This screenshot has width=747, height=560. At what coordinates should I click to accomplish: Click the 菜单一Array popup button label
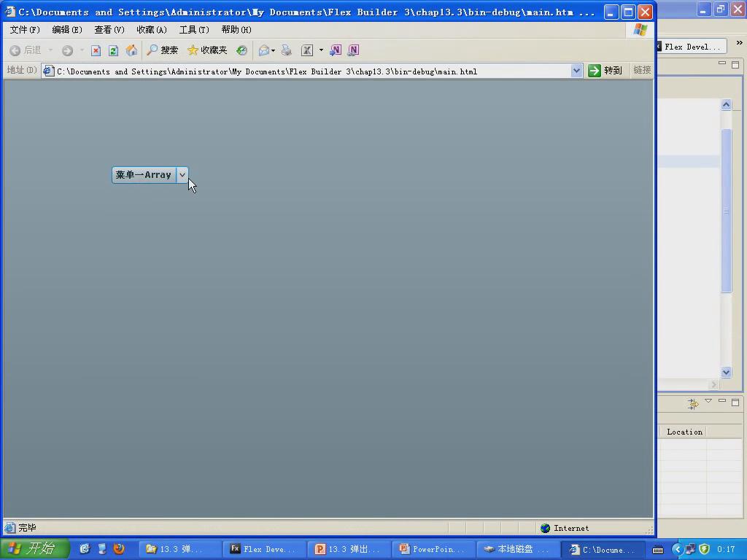point(144,175)
